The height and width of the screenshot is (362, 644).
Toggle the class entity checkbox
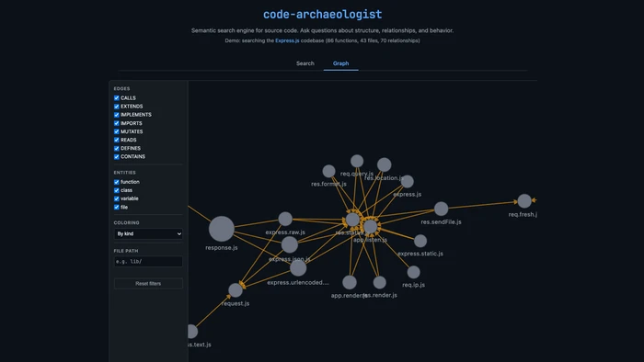(117, 190)
